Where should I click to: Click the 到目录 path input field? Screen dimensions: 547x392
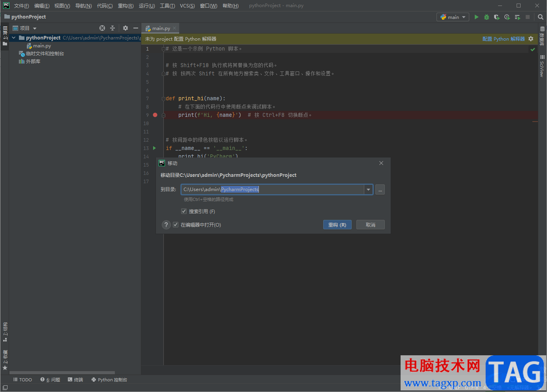click(272, 189)
